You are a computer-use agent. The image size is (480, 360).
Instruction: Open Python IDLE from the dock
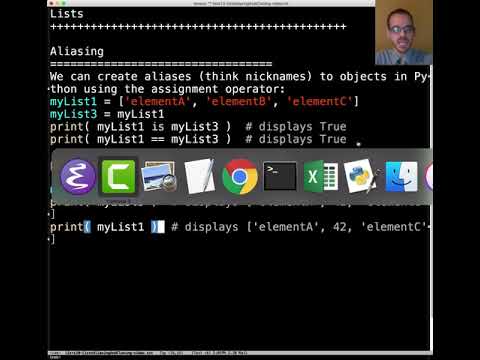(x=361, y=176)
